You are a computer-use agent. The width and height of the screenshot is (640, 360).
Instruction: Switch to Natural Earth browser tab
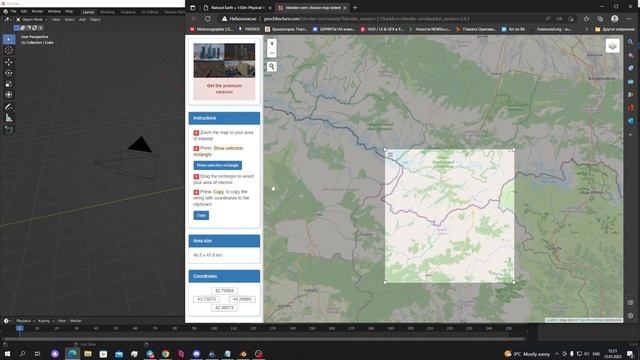click(237, 7)
